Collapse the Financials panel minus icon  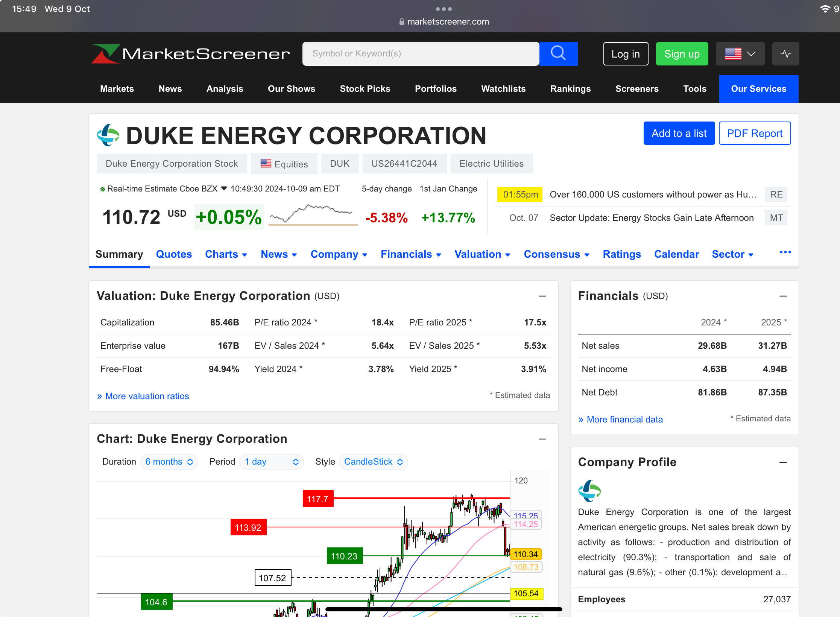(x=783, y=296)
